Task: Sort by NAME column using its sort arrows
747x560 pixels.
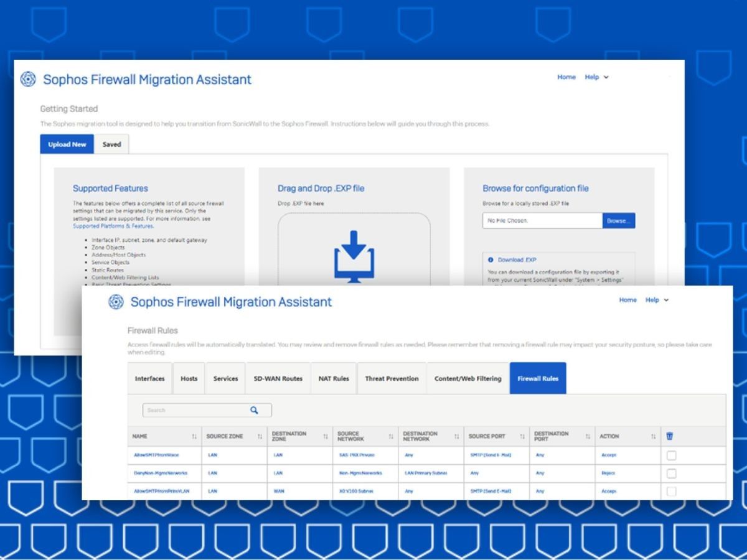Action: (x=194, y=437)
